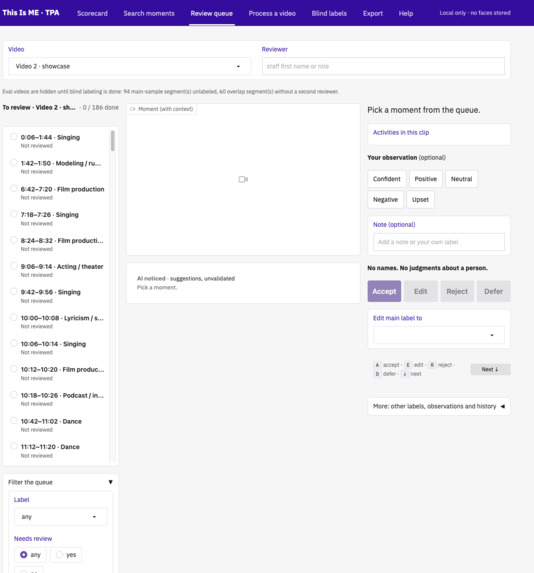The height and width of the screenshot is (573, 534).
Task: Click the queue list scrollbar thumb
Action: coord(113,141)
